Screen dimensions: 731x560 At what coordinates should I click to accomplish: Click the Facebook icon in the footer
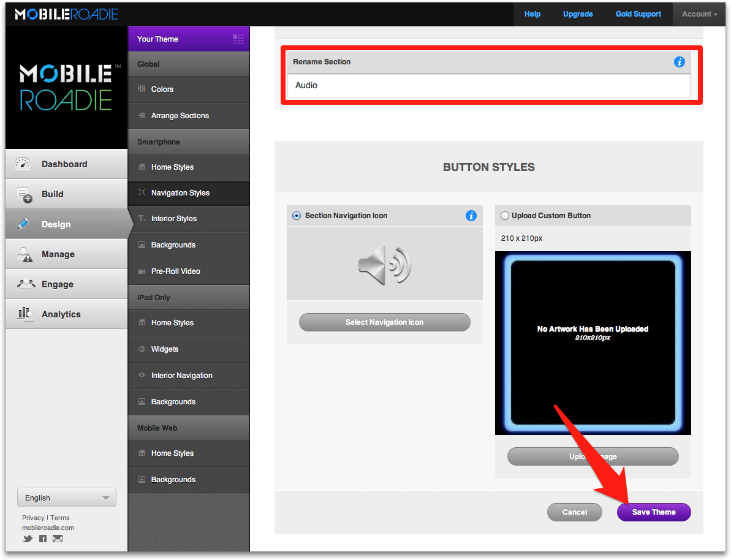pyautogui.click(x=43, y=539)
